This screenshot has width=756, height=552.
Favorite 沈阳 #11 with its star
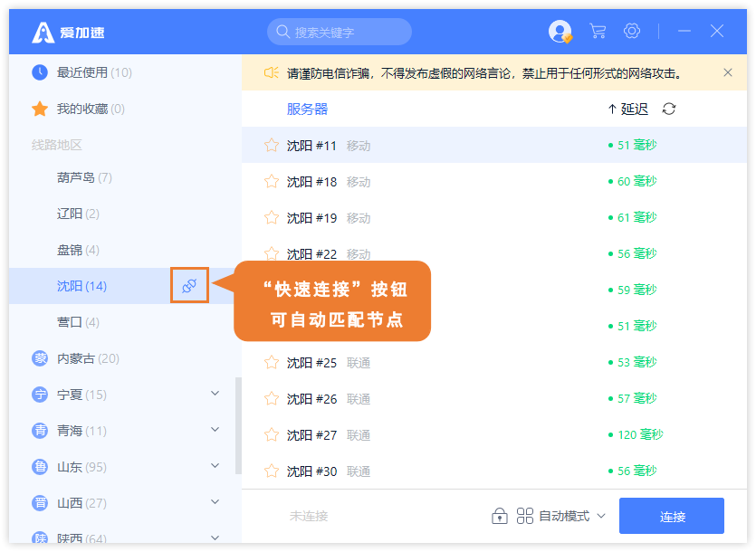272,145
